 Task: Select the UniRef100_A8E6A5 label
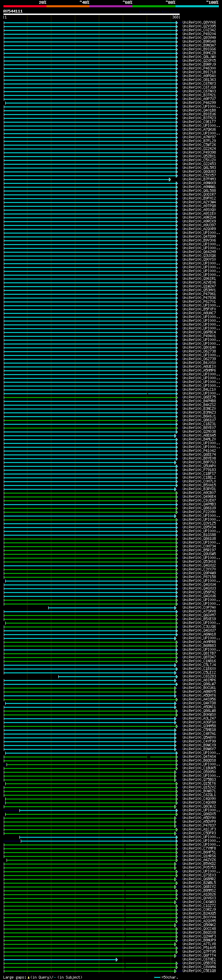(x=199, y=436)
